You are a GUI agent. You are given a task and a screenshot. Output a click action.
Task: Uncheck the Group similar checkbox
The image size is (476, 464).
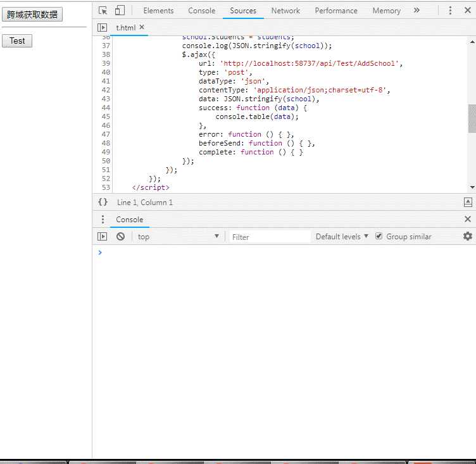tap(379, 236)
